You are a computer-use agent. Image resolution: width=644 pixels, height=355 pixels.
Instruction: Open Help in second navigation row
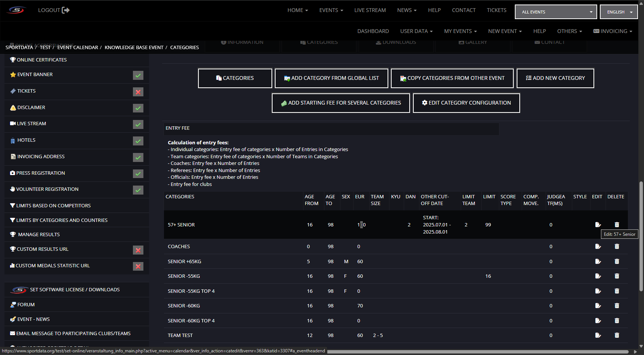(x=540, y=31)
